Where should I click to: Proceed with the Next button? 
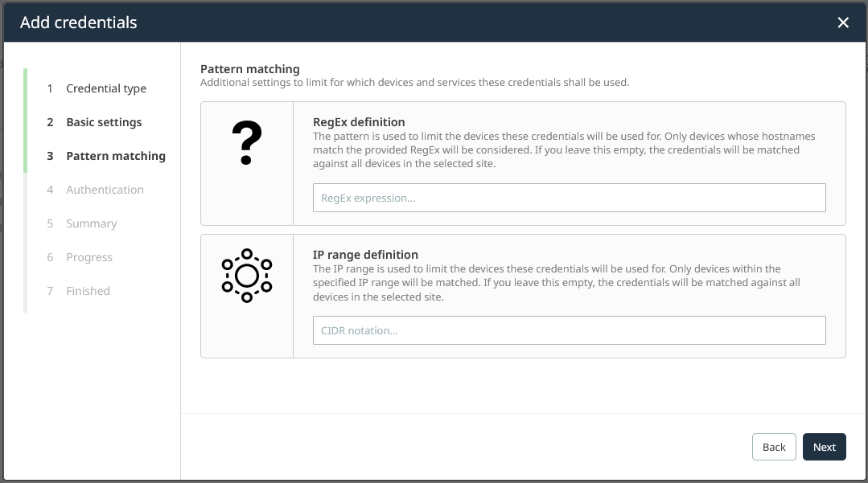824,447
